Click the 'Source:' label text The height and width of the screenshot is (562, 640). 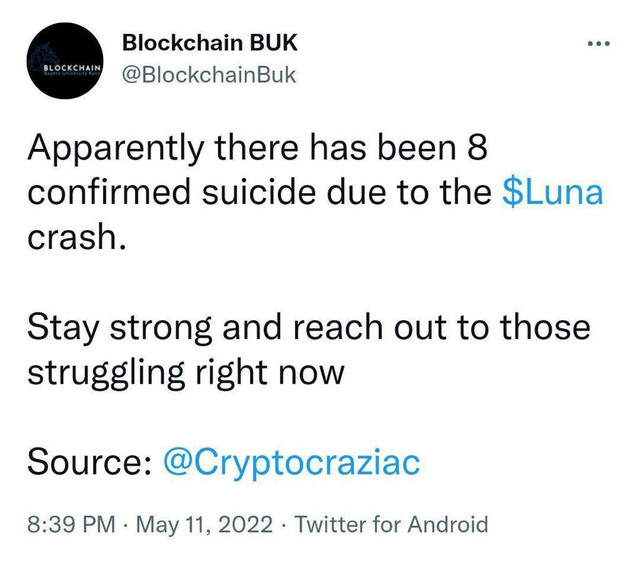pos(89,462)
